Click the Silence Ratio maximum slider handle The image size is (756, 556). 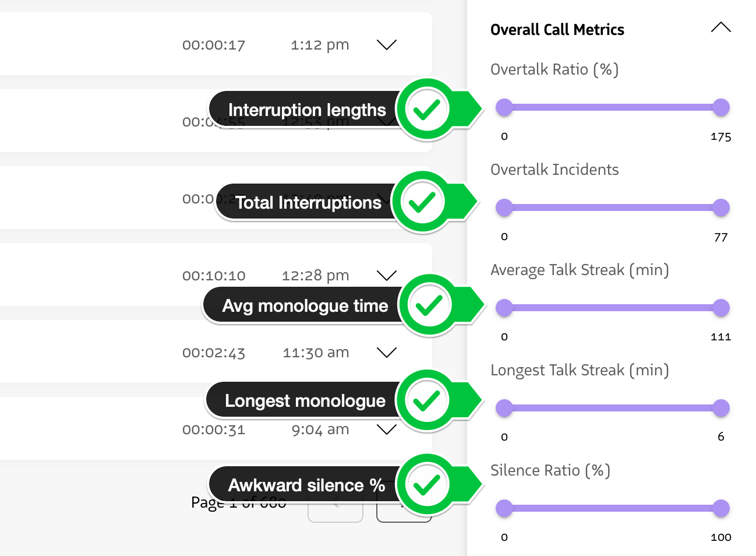point(722,508)
